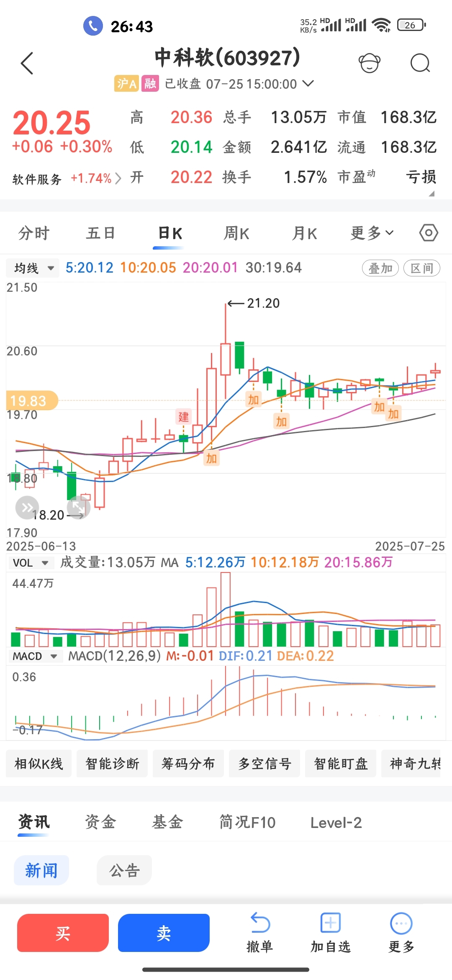Open the 资金 tab
Viewport: 452px width, 980px height.
[x=100, y=822]
